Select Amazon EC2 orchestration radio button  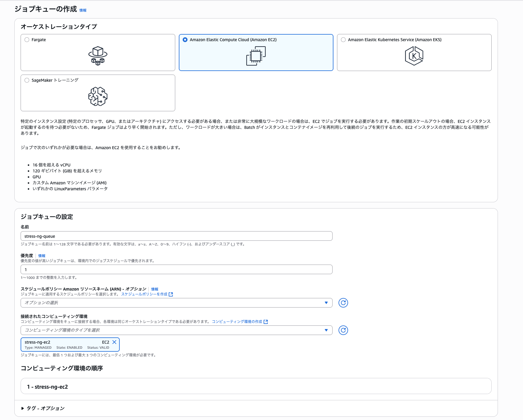(x=185, y=40)
